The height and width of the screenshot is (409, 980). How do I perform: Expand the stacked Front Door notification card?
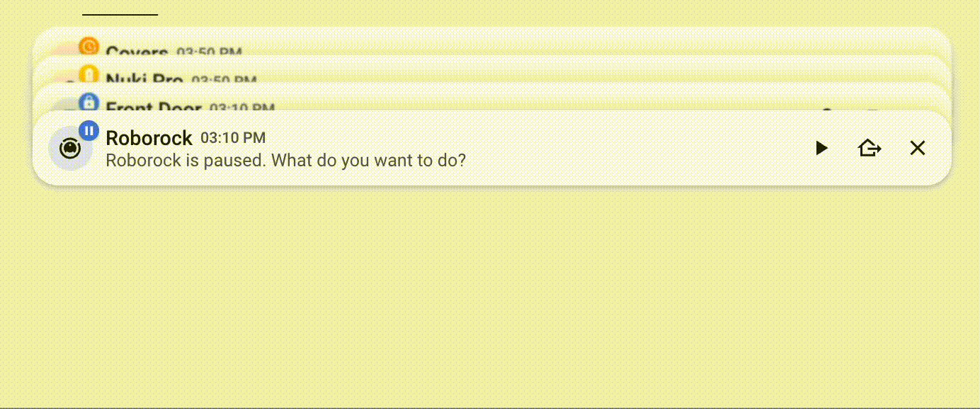(492, 97)
